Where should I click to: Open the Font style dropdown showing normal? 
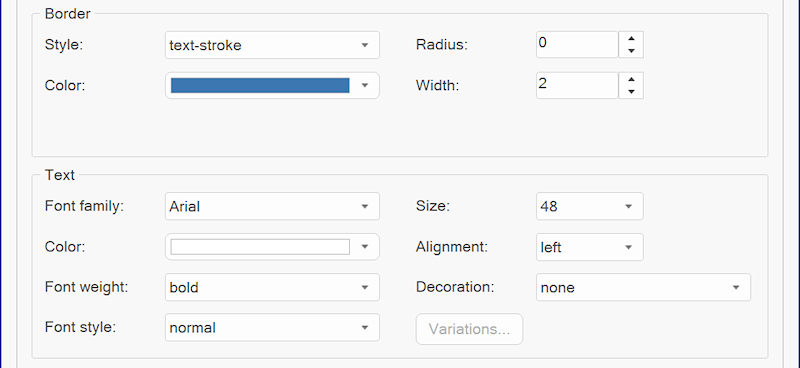point(272,328)
